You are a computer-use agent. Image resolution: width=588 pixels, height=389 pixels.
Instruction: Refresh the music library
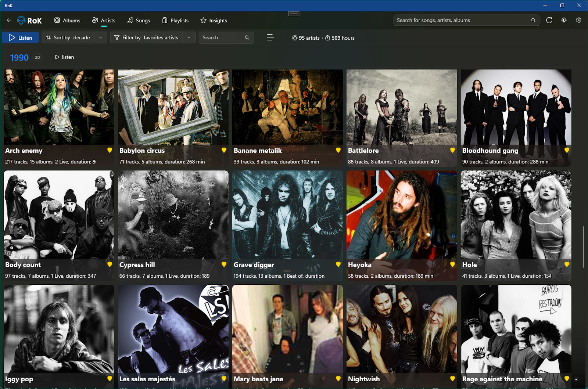tap(549, 20)
